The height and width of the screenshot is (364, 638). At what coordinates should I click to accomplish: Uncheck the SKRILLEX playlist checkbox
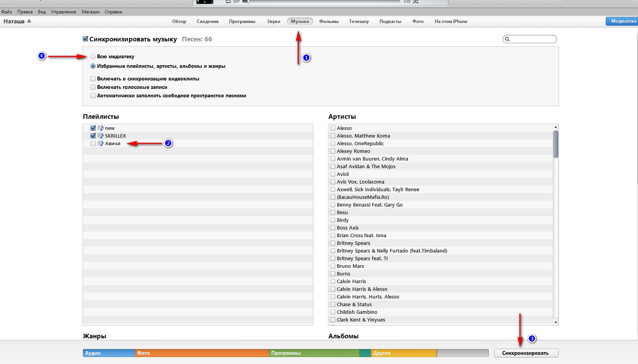point(93,136)
